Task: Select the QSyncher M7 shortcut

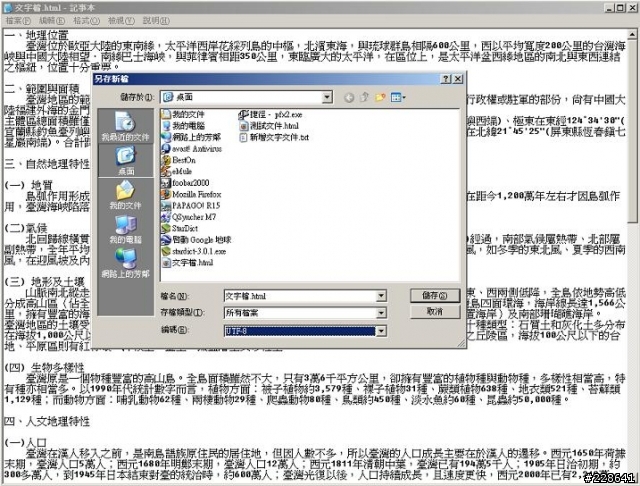Action: [189, 217]
